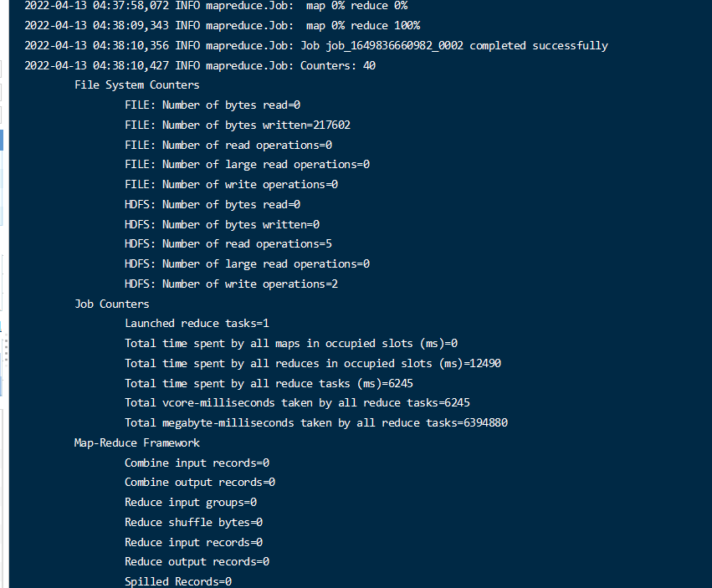
Task: Click the 'Launched reduce tasks=1' line
Action: coord(197,323)
